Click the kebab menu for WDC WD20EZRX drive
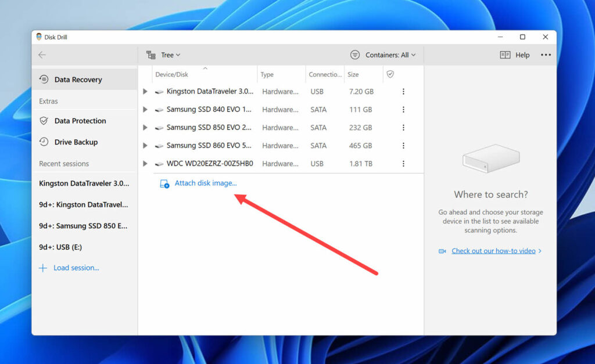 pyautogui.click(x=404, y=164)
